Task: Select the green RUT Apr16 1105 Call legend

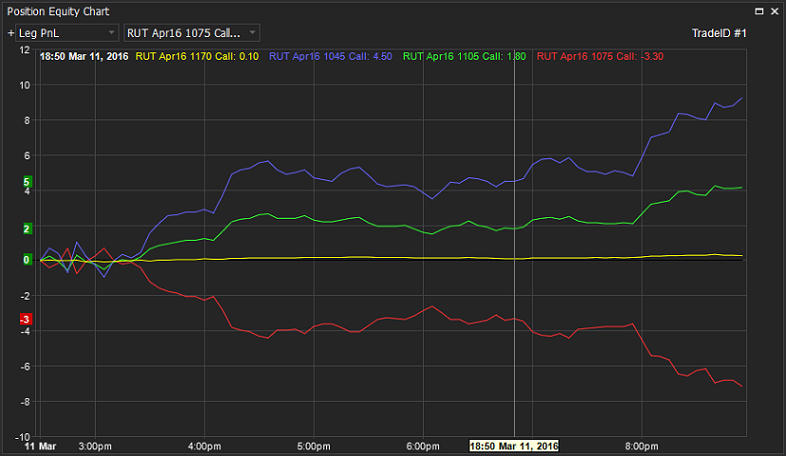Action: (x=464, y=56)
